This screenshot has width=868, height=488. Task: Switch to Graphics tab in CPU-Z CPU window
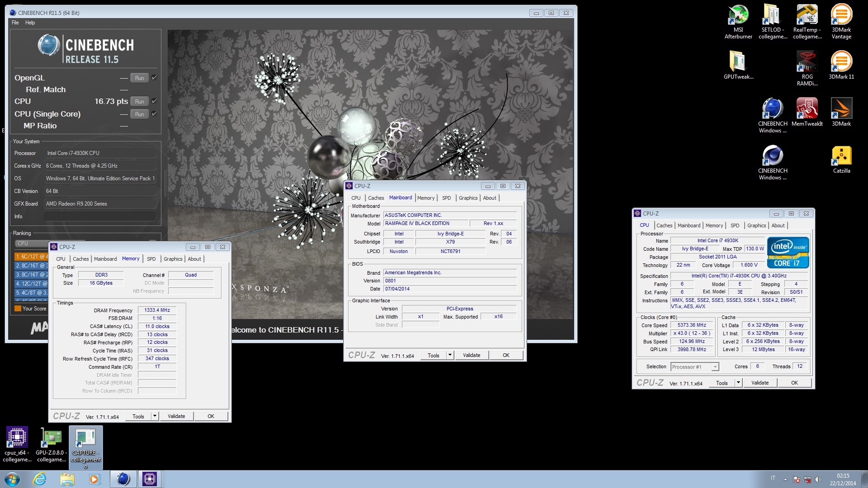point(756,225)
